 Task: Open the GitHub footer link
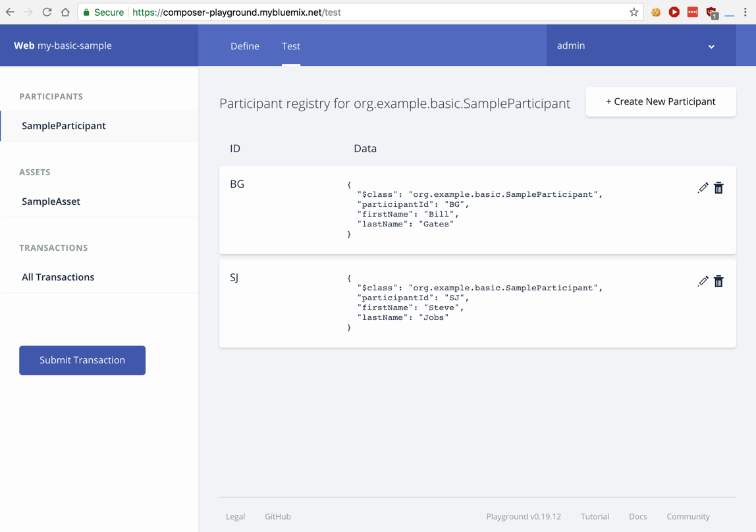click(277, 517)
